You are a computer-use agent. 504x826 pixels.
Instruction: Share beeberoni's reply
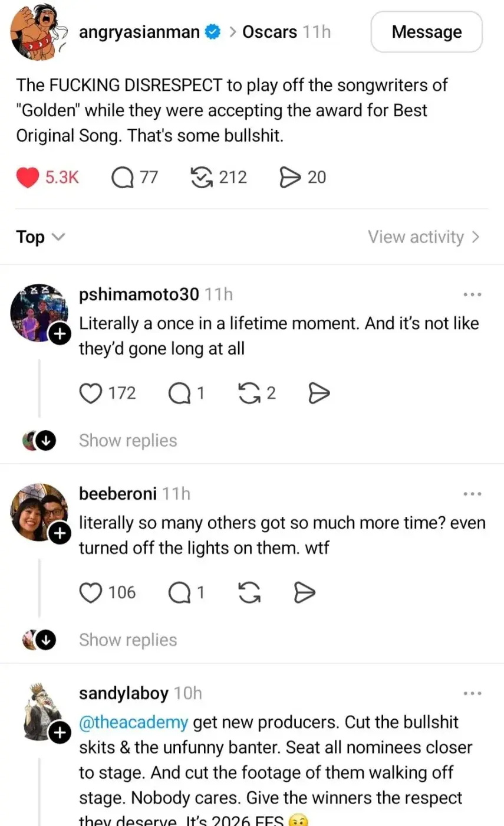pos(305,592)
